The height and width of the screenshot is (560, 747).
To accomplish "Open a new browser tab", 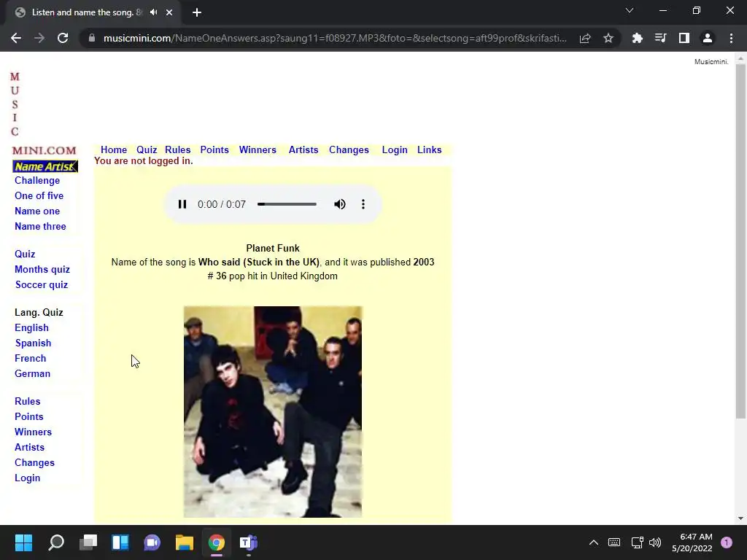I will 197,12.
